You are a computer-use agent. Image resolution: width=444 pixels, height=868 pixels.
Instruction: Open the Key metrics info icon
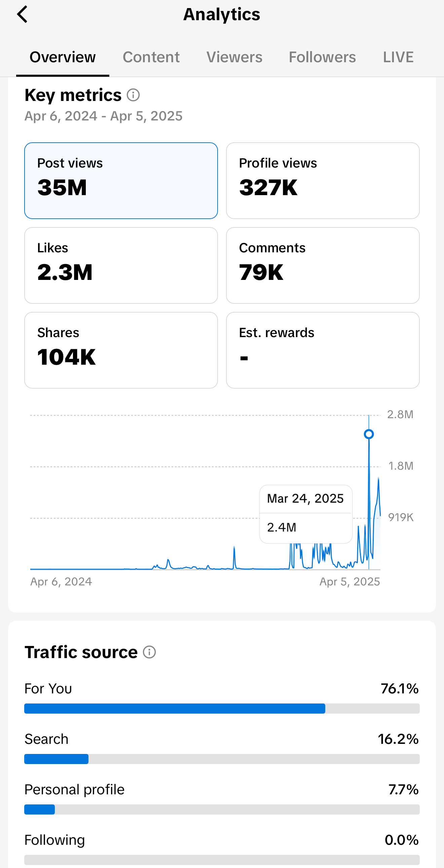pos(133,95)
